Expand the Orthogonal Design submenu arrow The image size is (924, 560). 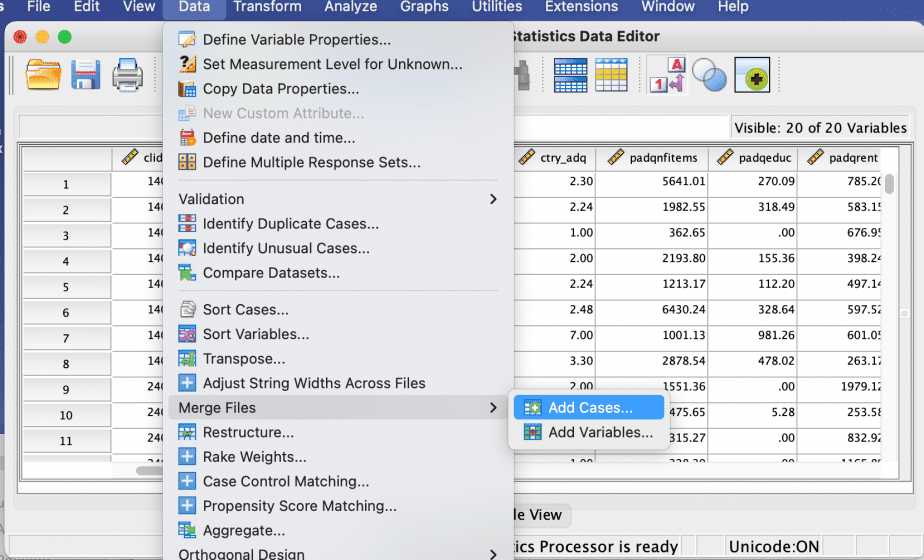click(x=493, y=554)
